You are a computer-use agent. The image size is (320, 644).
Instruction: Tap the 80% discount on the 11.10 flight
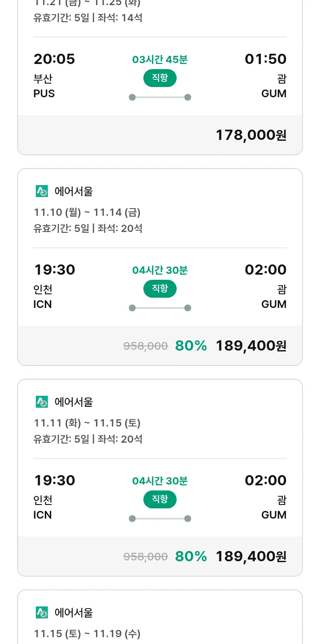(191, 346)
